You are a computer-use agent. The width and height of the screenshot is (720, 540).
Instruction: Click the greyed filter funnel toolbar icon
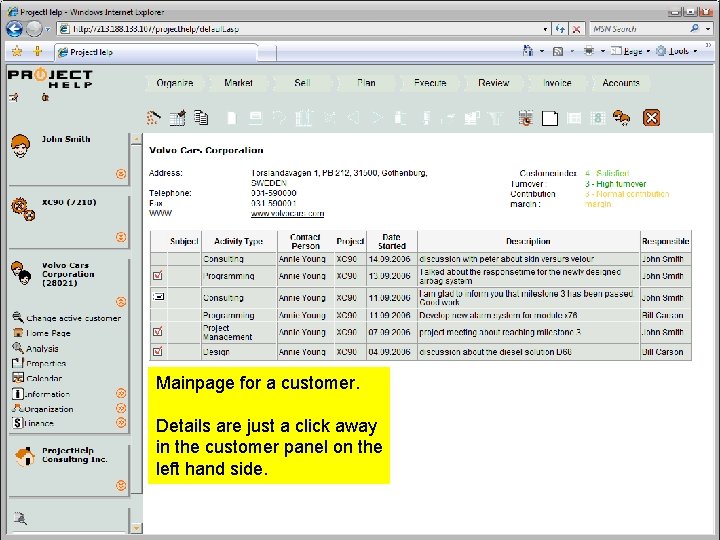[x=495, y=118]
